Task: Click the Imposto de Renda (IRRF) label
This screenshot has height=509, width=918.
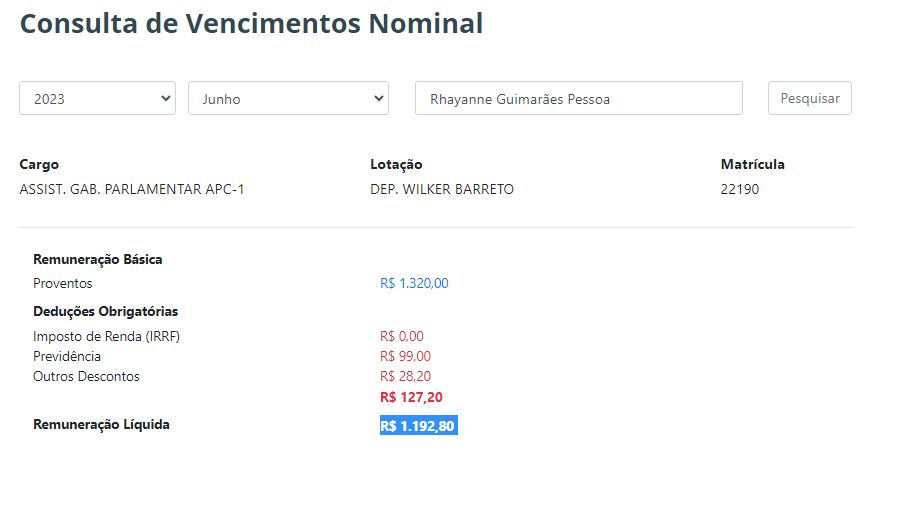Action: [x=106, y=336]
